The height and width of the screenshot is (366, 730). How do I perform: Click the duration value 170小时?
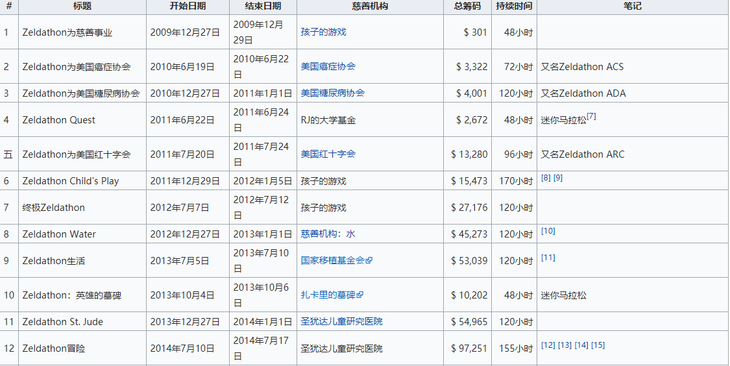[516, 181]
